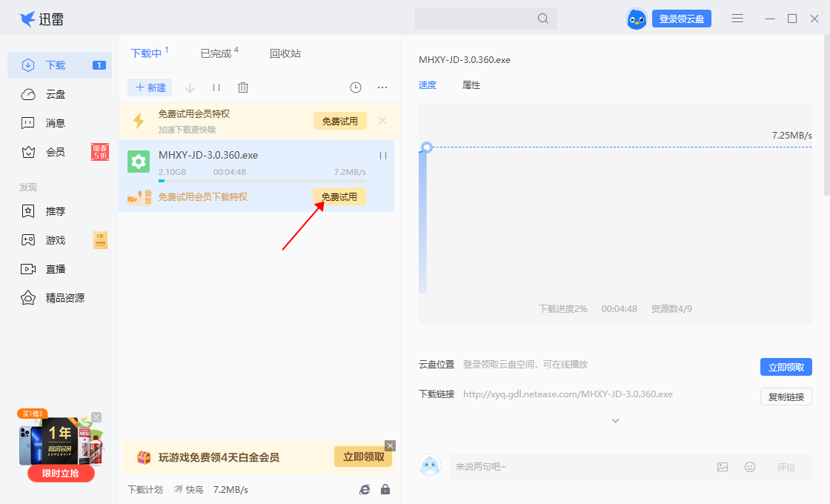Switch to the 属性 properties tab

pos(471,85)
